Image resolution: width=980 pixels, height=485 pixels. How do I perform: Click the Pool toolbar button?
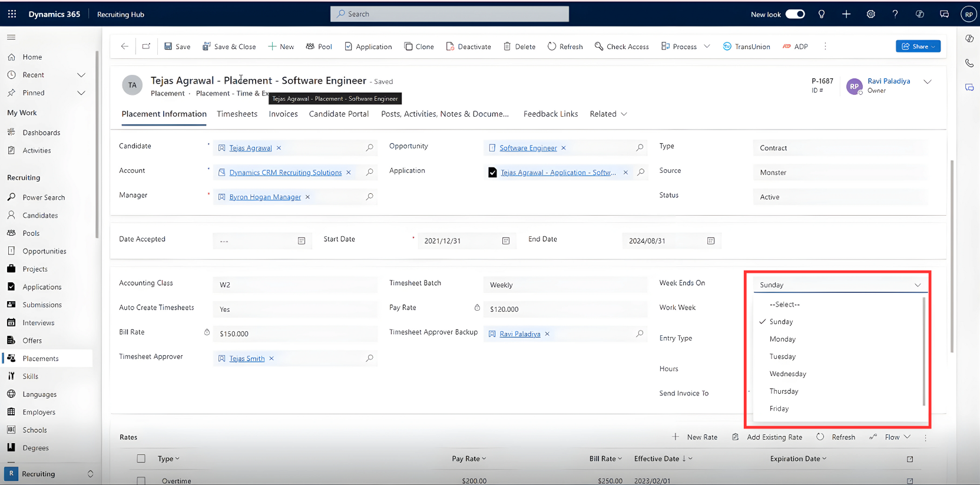coord(319,47)
